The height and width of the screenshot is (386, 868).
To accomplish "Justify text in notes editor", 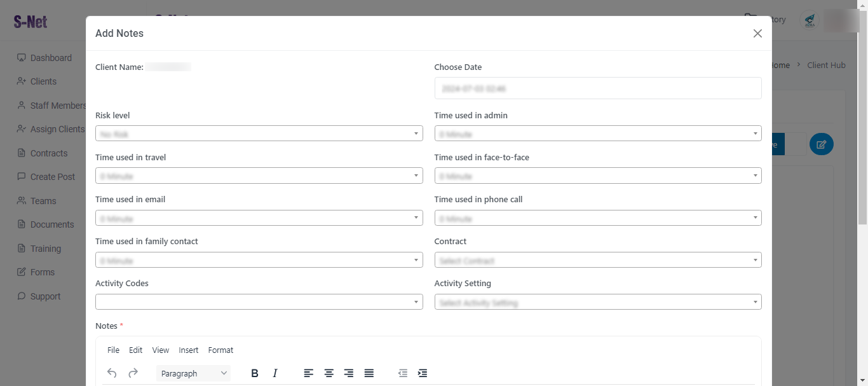I will point(369,373).
